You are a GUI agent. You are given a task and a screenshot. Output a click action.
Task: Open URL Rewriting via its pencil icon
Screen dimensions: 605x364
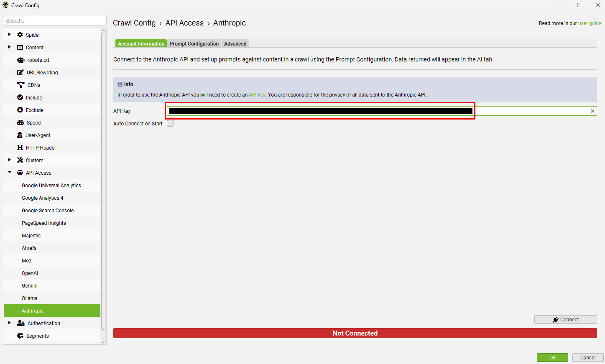click(x=20, y=72)
